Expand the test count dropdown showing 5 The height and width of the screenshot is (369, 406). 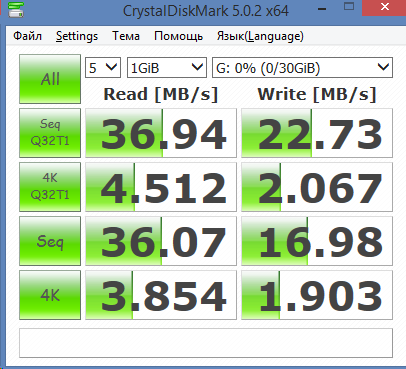pyautogui.click(x=103, y=68)
